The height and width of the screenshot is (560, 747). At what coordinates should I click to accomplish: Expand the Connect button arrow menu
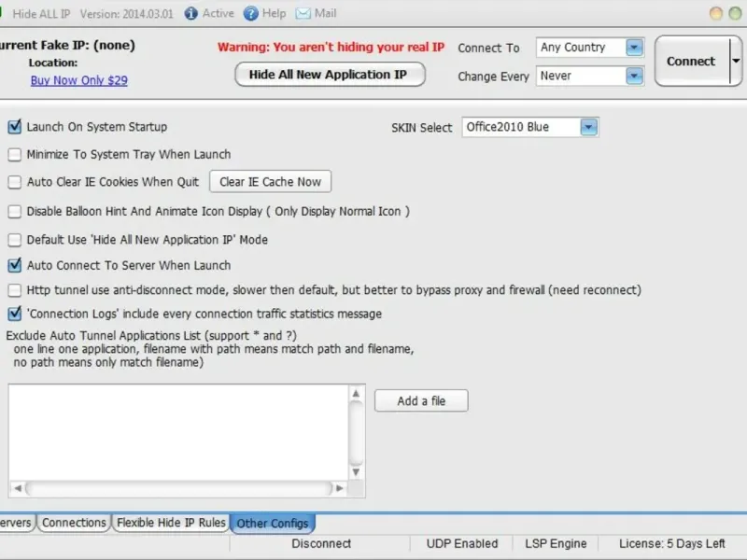point(736,61)
